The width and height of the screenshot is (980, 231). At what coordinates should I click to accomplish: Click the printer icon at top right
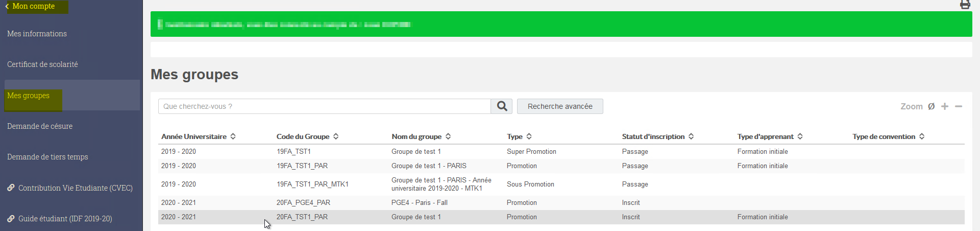[965, 5]
